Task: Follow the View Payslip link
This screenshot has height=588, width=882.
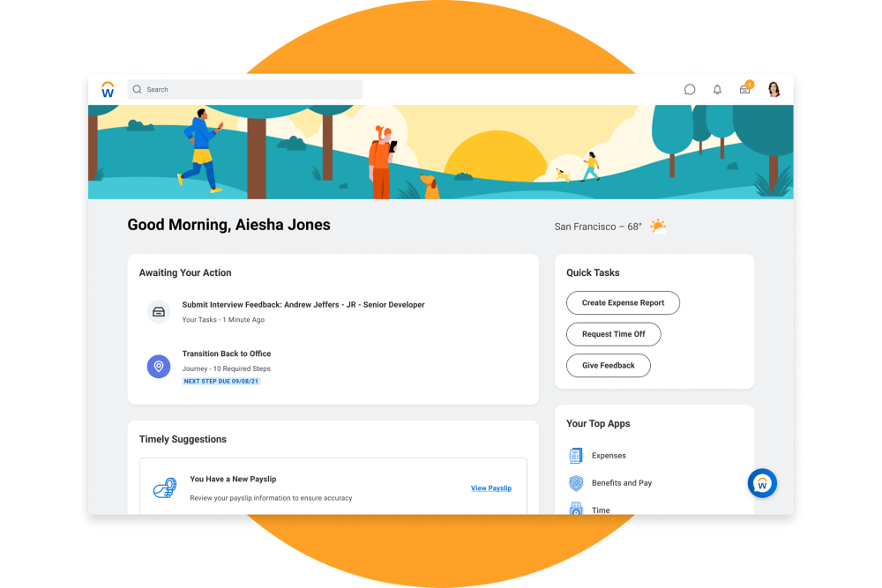Action: 490,488
